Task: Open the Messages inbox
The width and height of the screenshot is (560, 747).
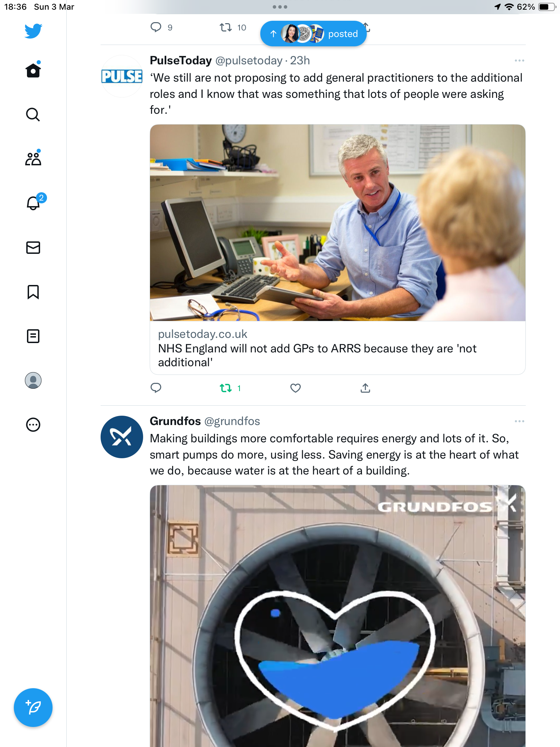Action: coord(33,248)
